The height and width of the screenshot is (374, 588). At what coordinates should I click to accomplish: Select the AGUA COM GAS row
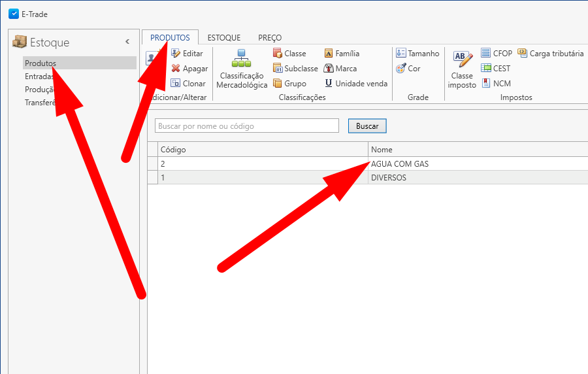(399, 164)
